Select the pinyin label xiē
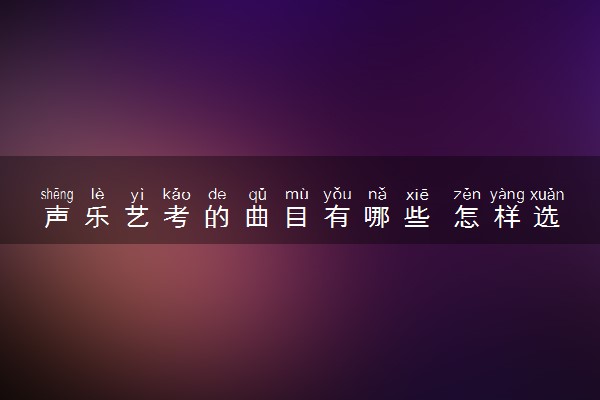 coord(417,194)
